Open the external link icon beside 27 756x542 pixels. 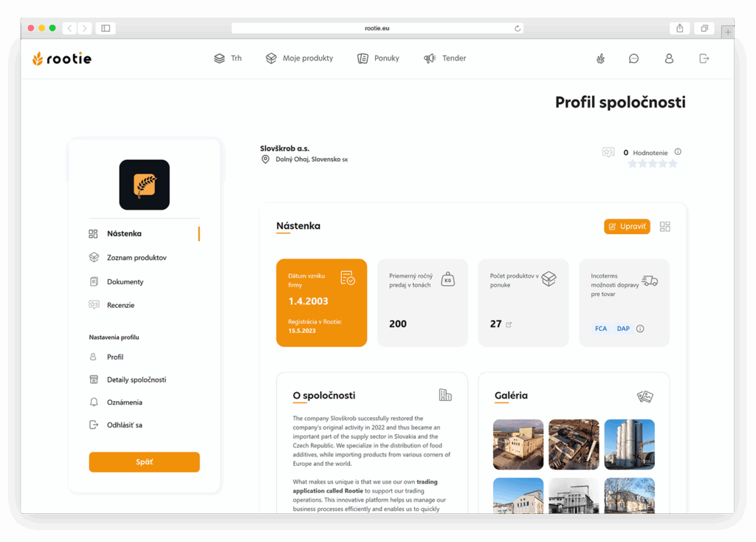(509, 324)
